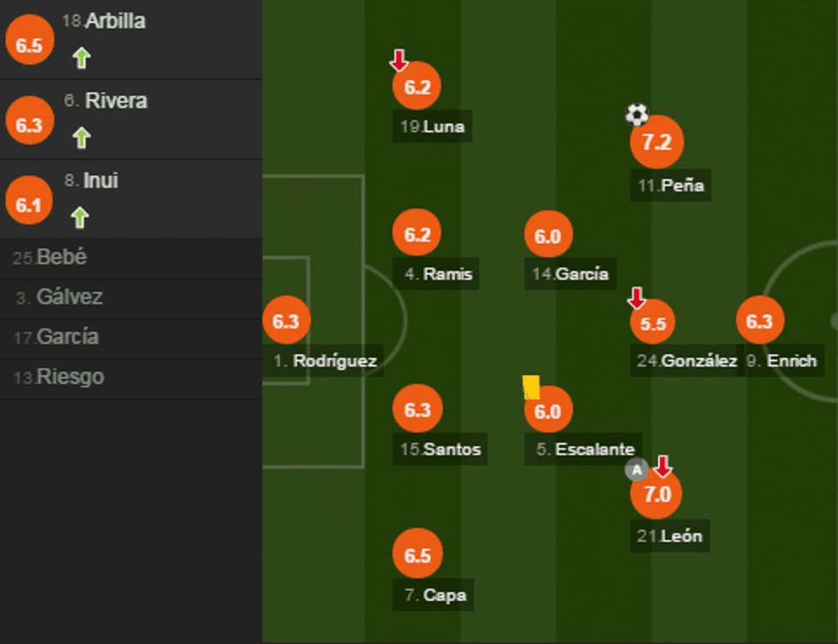Click the green substituted-on arrow under Arbilla

tap(81, 58)
